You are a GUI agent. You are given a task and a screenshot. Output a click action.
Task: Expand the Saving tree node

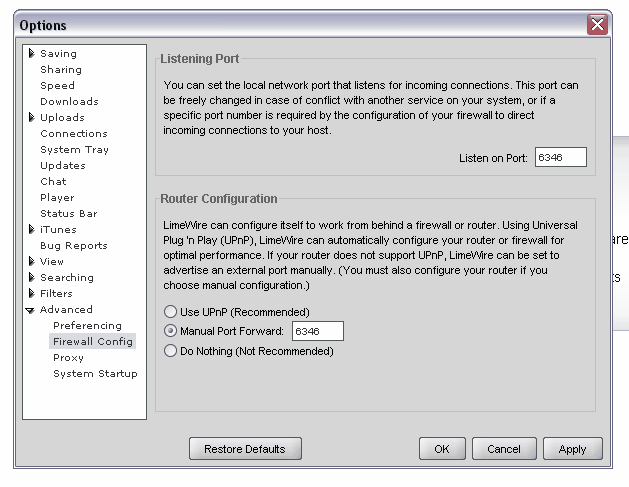(31, 54)
